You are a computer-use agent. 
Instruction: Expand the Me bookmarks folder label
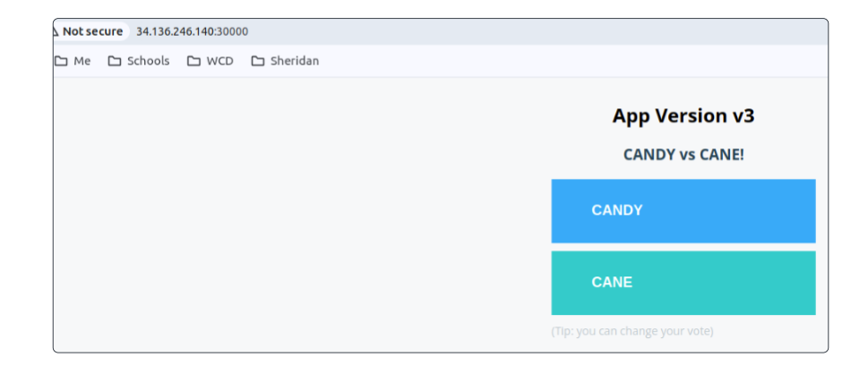tap(82, 61)
